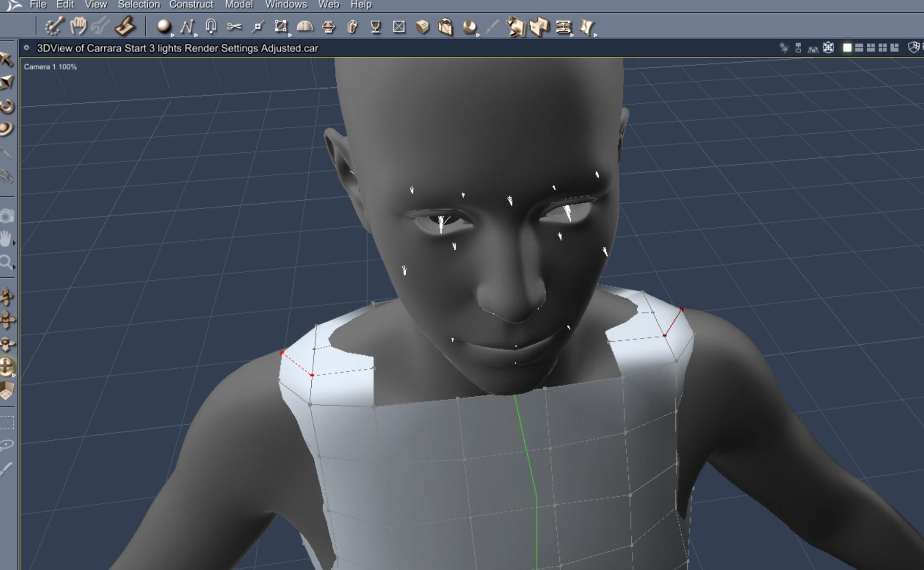The width and height of the screenshot is (924, 570).
Task: Open the Camera 1 100% view dropdown
Action: click(50, 67)
